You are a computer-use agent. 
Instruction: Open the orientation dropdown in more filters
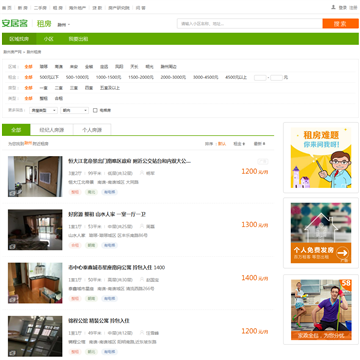click(74, 110)
